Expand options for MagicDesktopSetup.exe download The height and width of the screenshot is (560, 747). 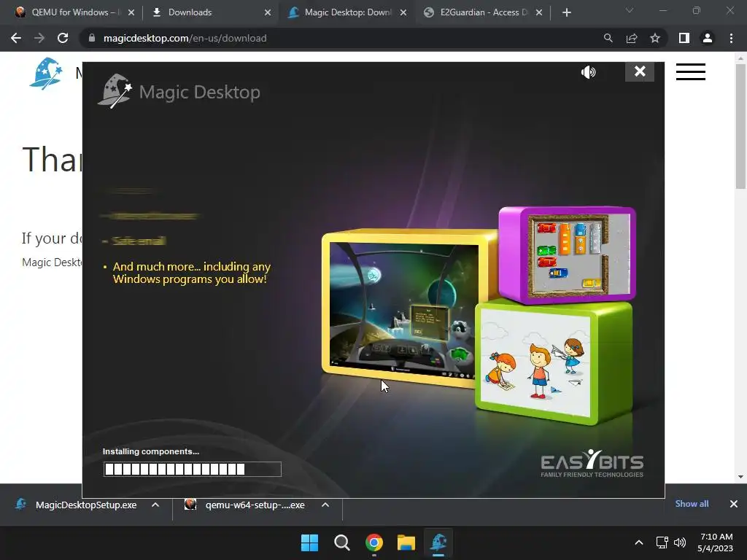coord(155,505)
